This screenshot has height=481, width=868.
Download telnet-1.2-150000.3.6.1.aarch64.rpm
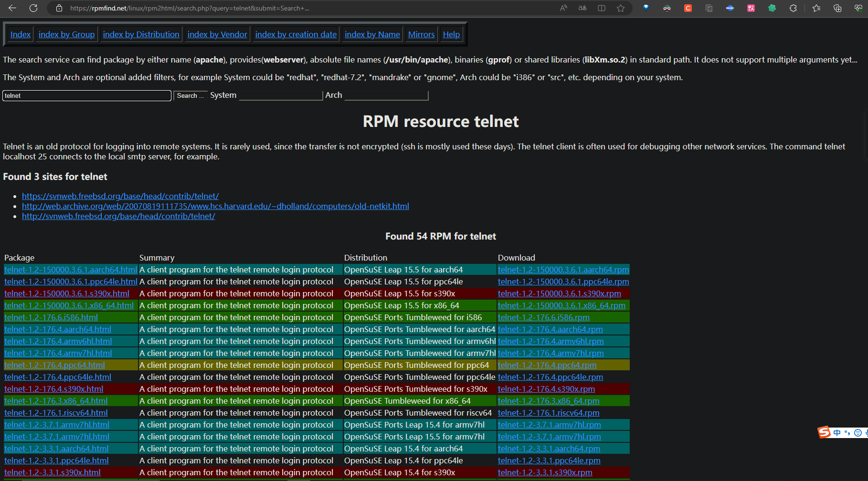pos(563,270)
